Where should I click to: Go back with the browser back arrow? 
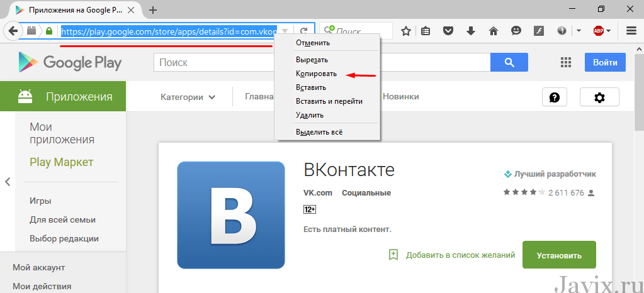click(14, 31)
